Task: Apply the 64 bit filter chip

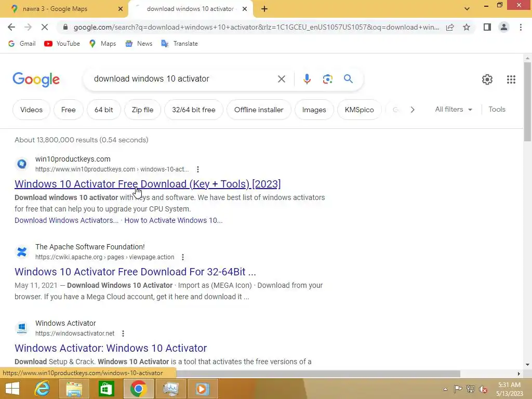Action: 104,110
